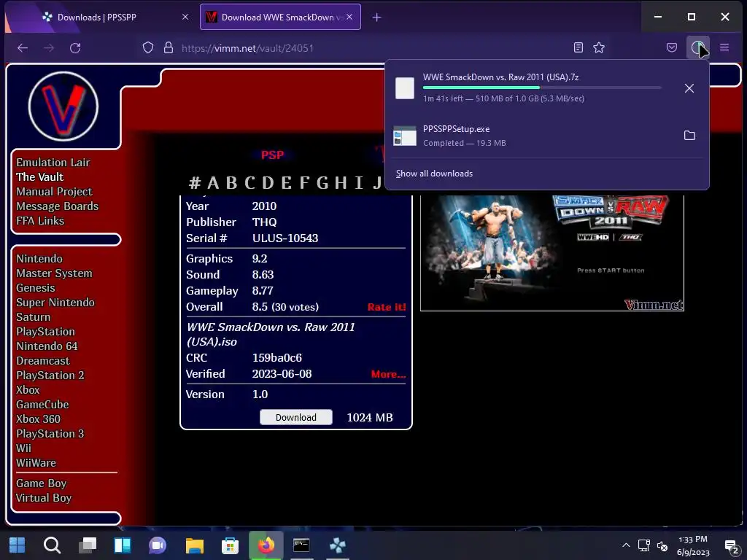Screen dimensions: 747x560
Task: Open folder containing PPSSPPSetup.exe
Action: (689, 135)
